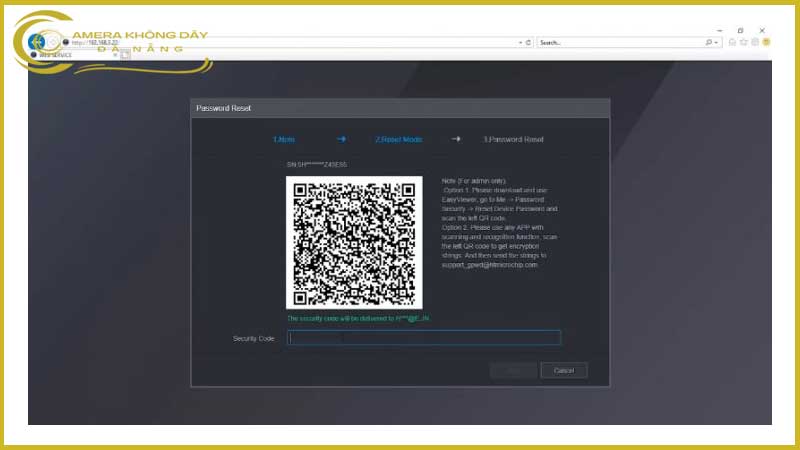
Task: Select the 2.Reset Mode step
Action: [398, 139]
